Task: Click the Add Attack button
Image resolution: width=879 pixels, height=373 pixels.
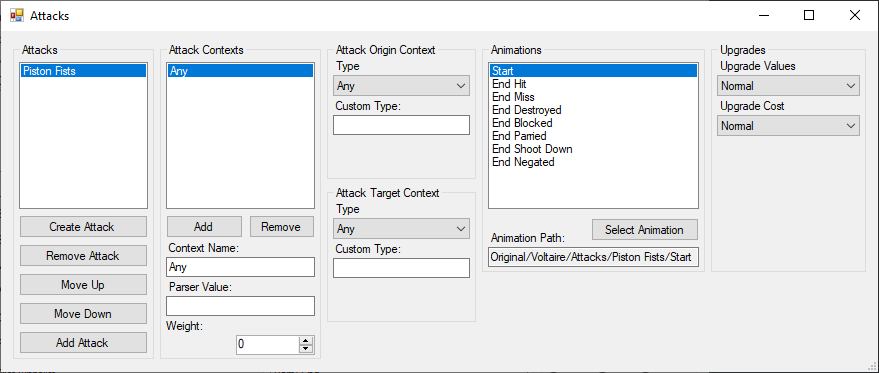Action: click(83, 343)
